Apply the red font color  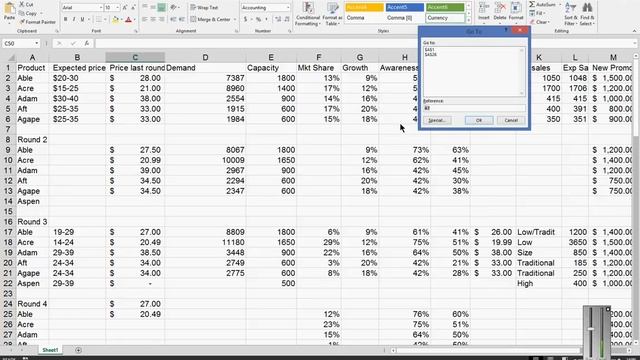coord(129,19)
